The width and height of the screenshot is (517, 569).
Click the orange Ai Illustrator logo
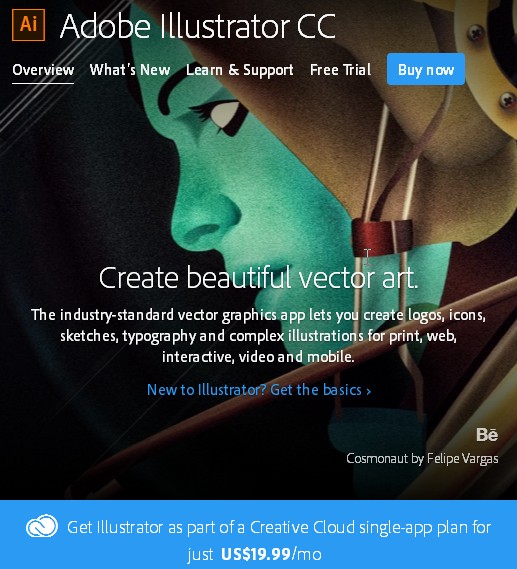click(28, 25)
